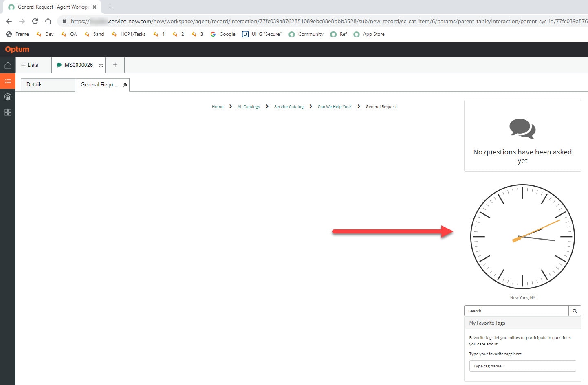Click the 'Type tag name' input field

tap(522, 366)
